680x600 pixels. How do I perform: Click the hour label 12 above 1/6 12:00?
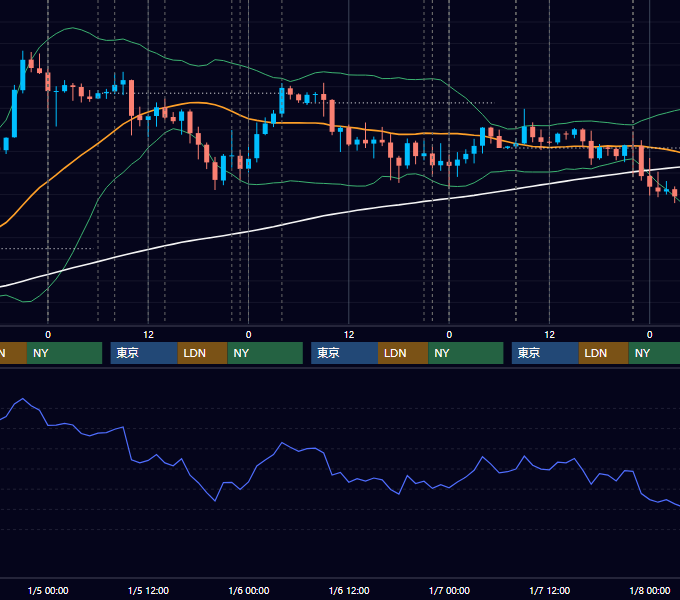349,335
